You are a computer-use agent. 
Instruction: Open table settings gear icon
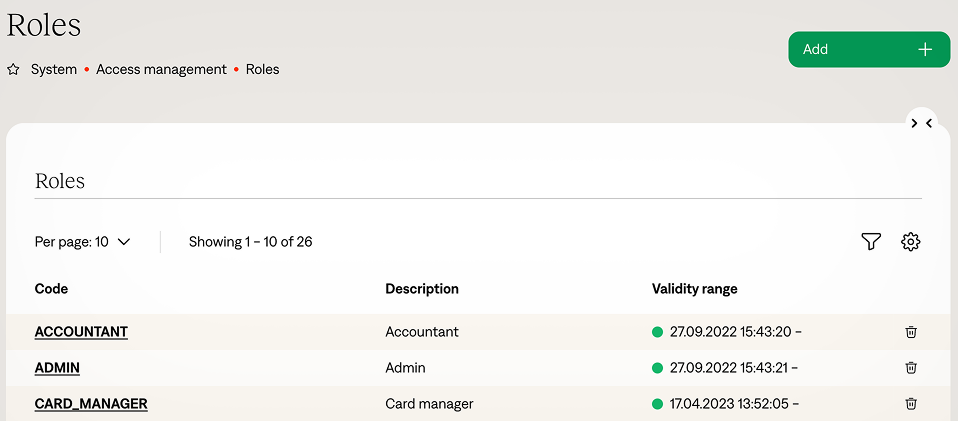pyautogui.click(x=910, y=242)
